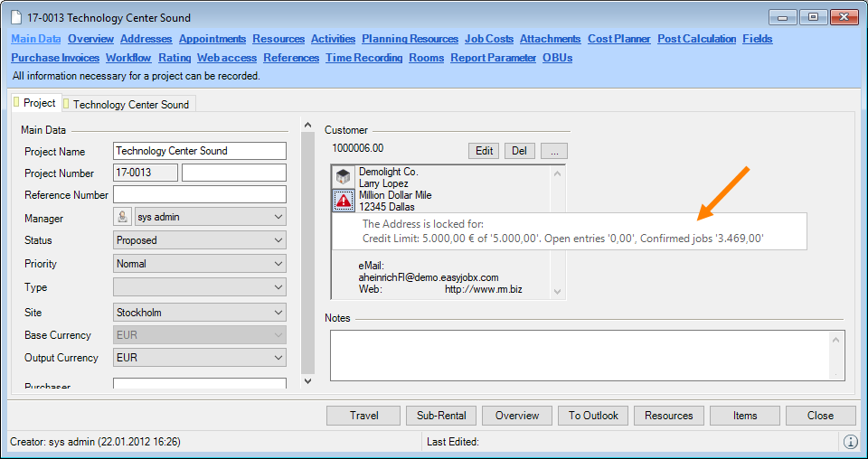Viewport: 868px width, 459px height.
Task: Expand the Status dropdown showing Proposed
Action: [278, 240]
